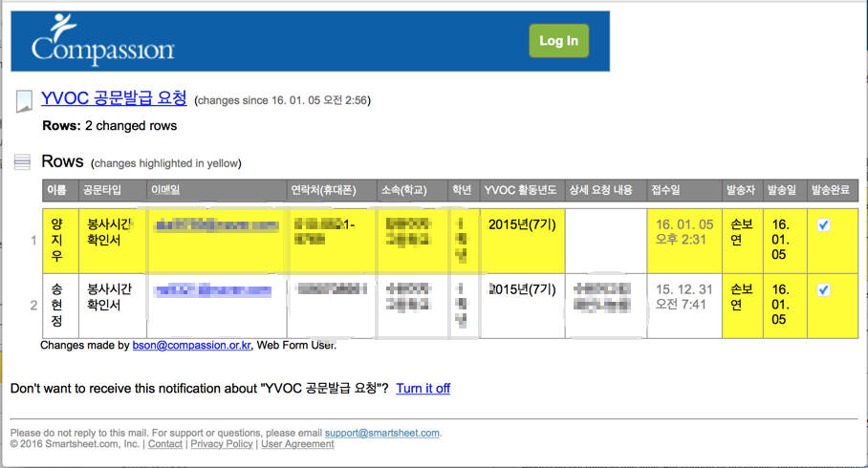Screen dimensions: 868x468
Task: Click row number 1 in the table
Action: (x=33, y=241)
